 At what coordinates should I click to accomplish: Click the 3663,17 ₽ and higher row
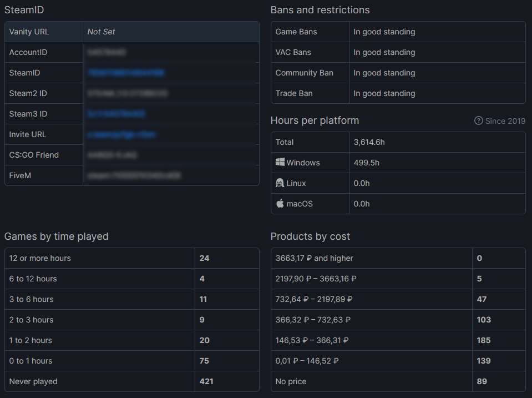point(398,258)
